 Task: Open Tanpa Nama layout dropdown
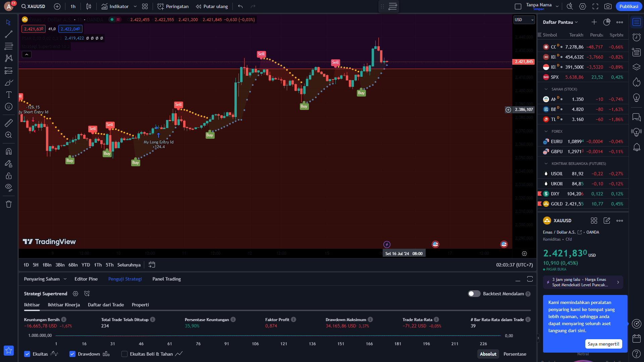557,6
